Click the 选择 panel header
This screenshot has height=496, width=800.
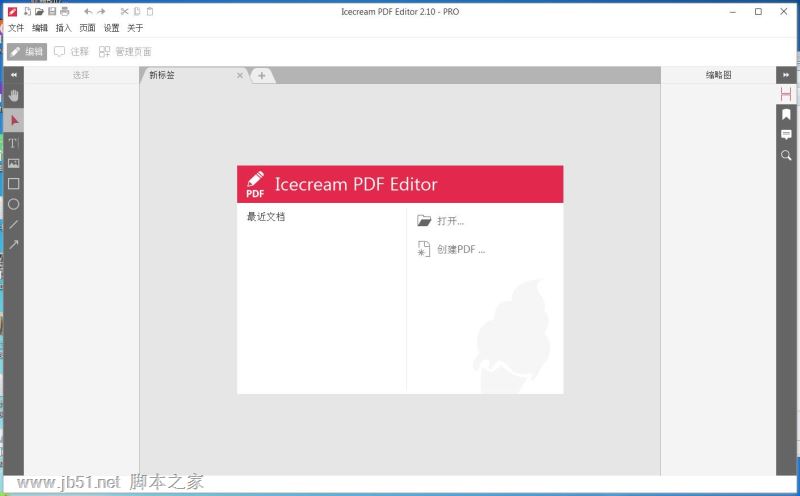81,75
